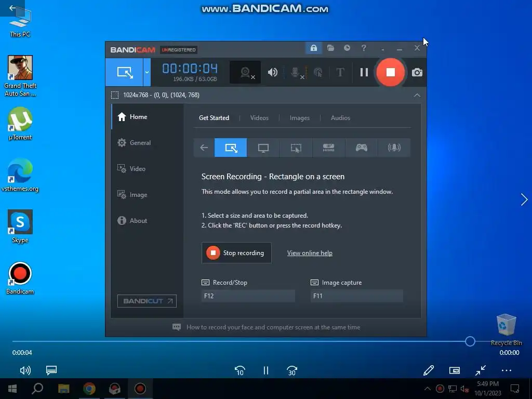Switch to the Videos tab
Image resolution: width=532 pixels, height=399 pixels.
click(x=259, y=118)
